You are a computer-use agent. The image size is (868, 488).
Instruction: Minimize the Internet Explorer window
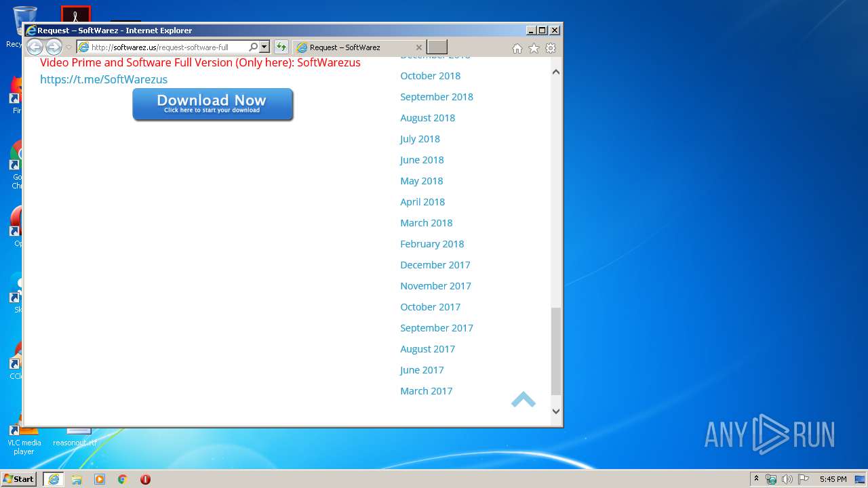(x=530, y=30)
